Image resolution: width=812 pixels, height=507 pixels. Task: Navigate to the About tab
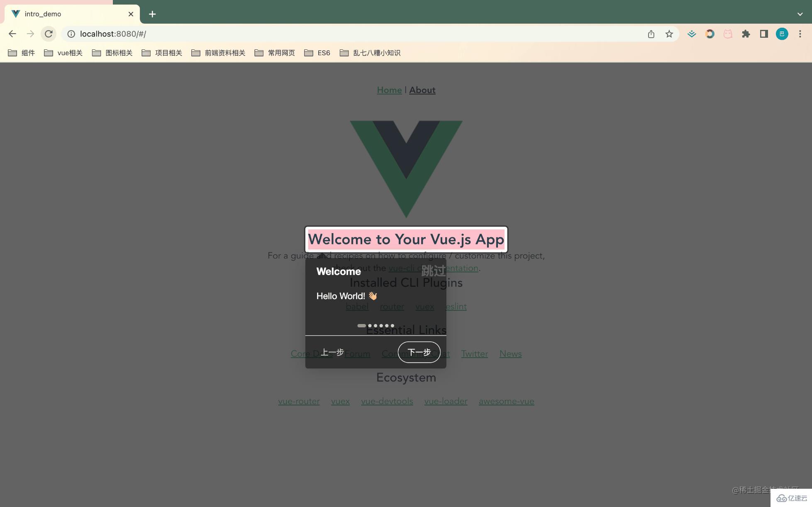tap(422, 89)
